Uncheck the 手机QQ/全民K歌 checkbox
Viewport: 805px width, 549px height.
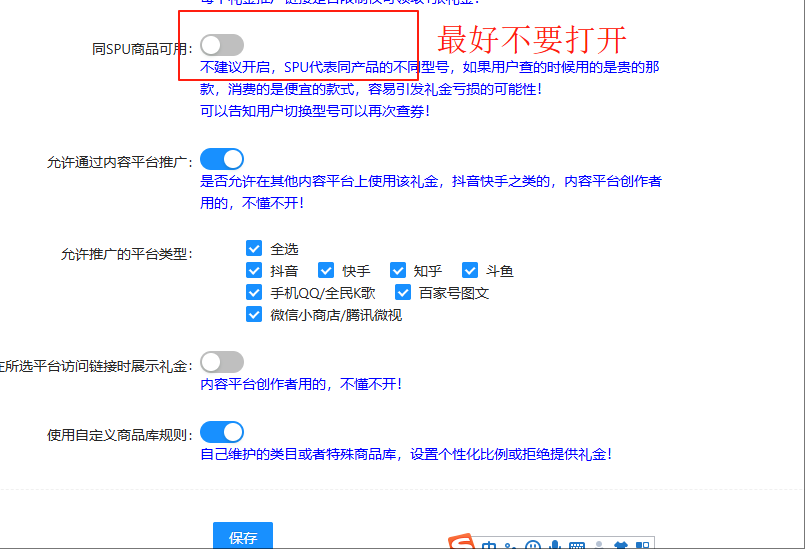[x=254, y=292]
